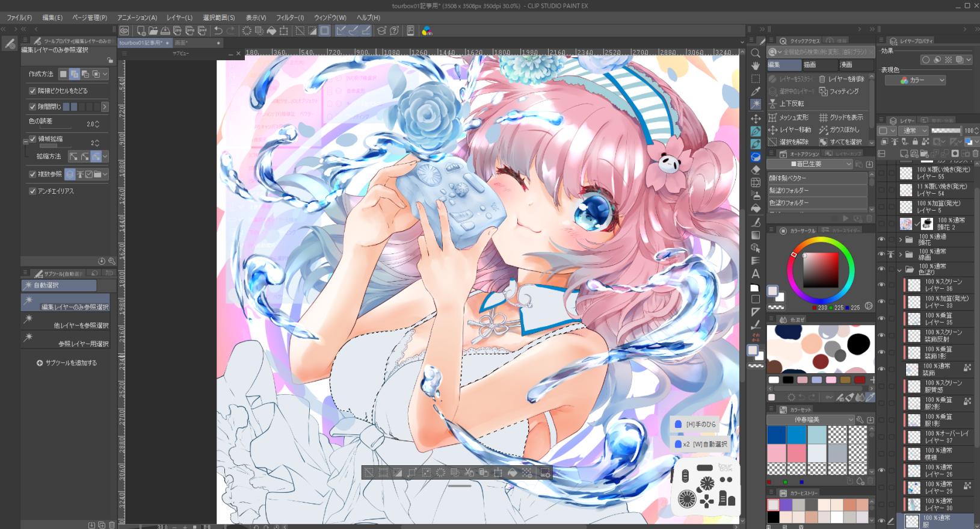The width and height of the screenshot is (980, 529).
Task: Select 他レイヤーを参照選択 sub tool
Action: (x=66, y=322)
